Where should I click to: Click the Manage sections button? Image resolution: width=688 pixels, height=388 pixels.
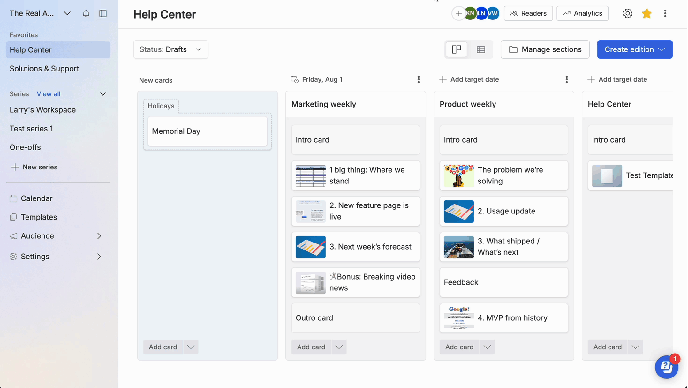point(545,50)
